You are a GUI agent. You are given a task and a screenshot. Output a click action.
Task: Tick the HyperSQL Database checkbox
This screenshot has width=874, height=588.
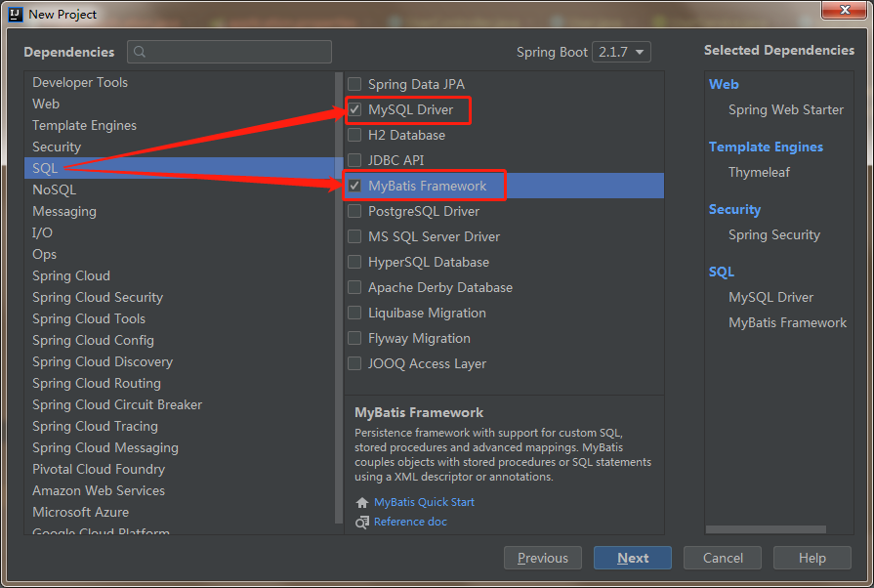[354, 262]
